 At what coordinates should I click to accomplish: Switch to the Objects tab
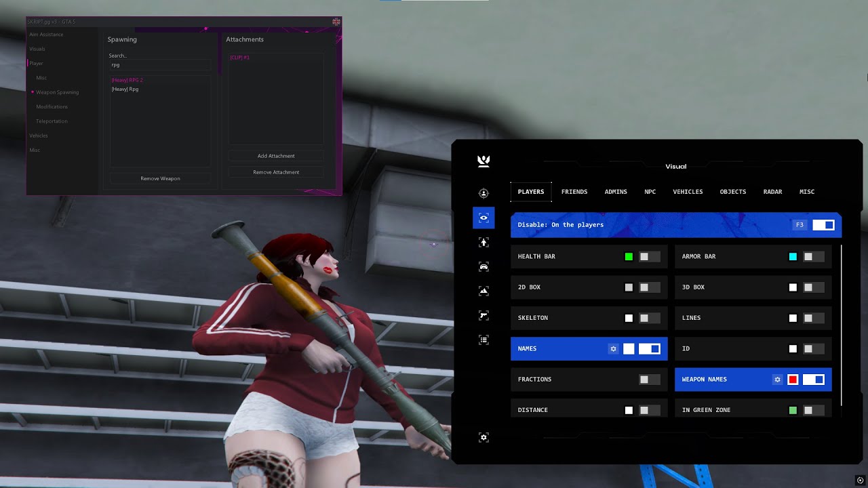pos(733,192)
